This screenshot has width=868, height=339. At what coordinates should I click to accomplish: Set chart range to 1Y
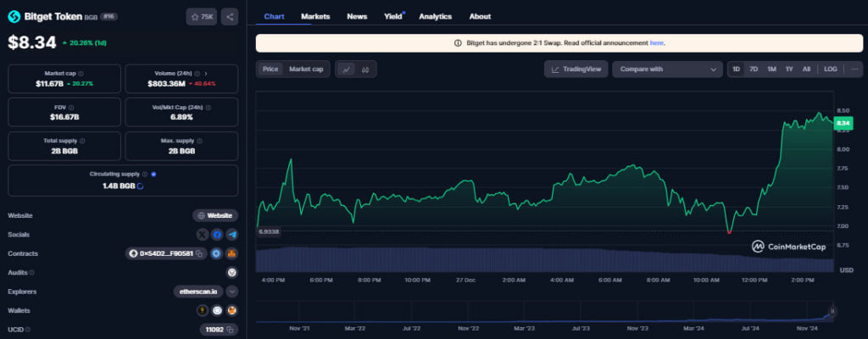coord(789,69)
